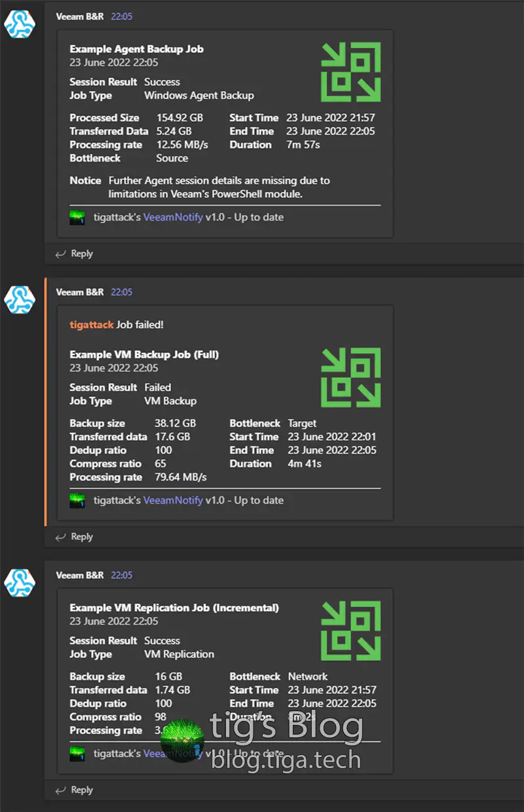
Task: Click the blog.tiga.tech watermark logo
Action: (181, 740)
